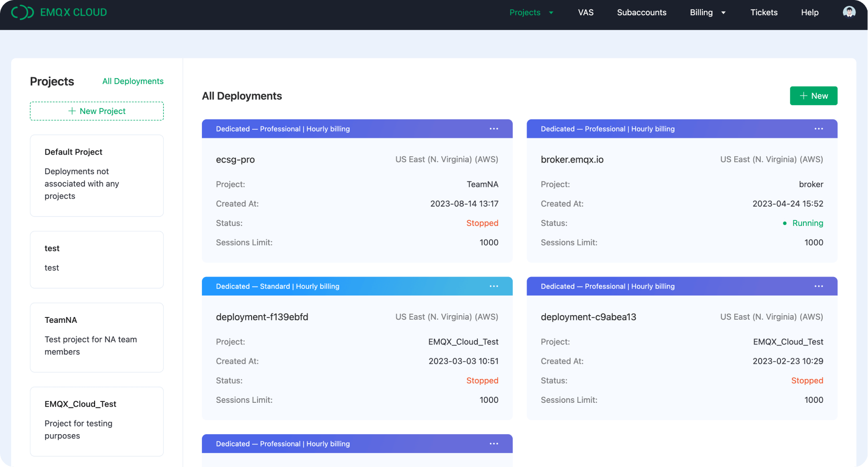Go to the Tickets page
Viewport: 868px width, 467px height.
[764, 13]
